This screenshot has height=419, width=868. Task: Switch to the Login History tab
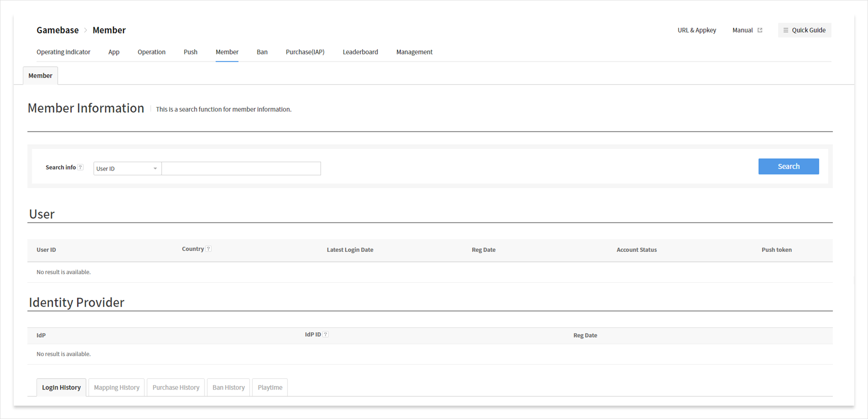(61, 388)
